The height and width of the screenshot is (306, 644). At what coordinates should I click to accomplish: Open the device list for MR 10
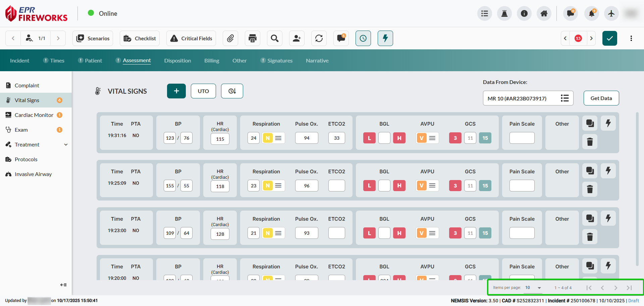point(565,98)
